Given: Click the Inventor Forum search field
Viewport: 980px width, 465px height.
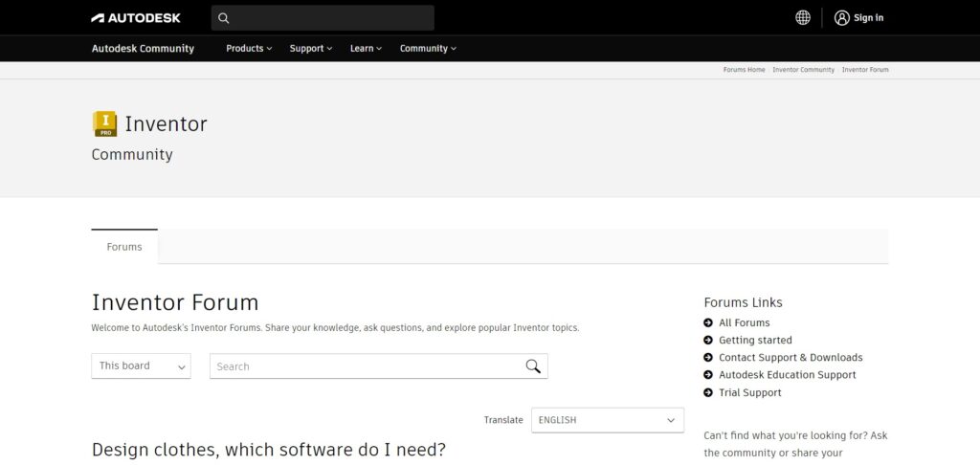Looking at the screenshot, I should pos(379,366).
